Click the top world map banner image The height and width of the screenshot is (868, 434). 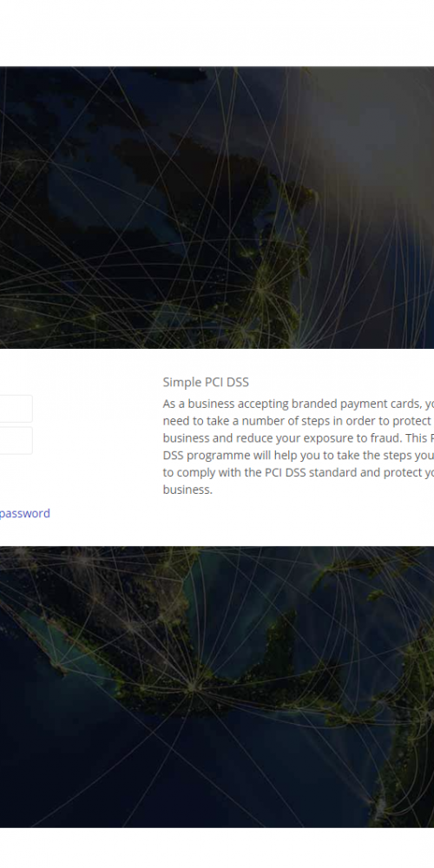pyautogui.click(x=217, y=207)
